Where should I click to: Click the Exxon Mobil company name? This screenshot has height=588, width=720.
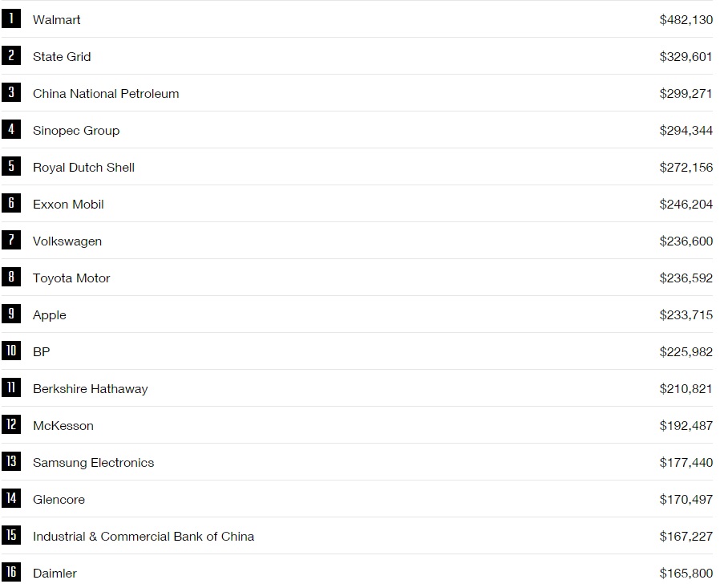[68, 204]
